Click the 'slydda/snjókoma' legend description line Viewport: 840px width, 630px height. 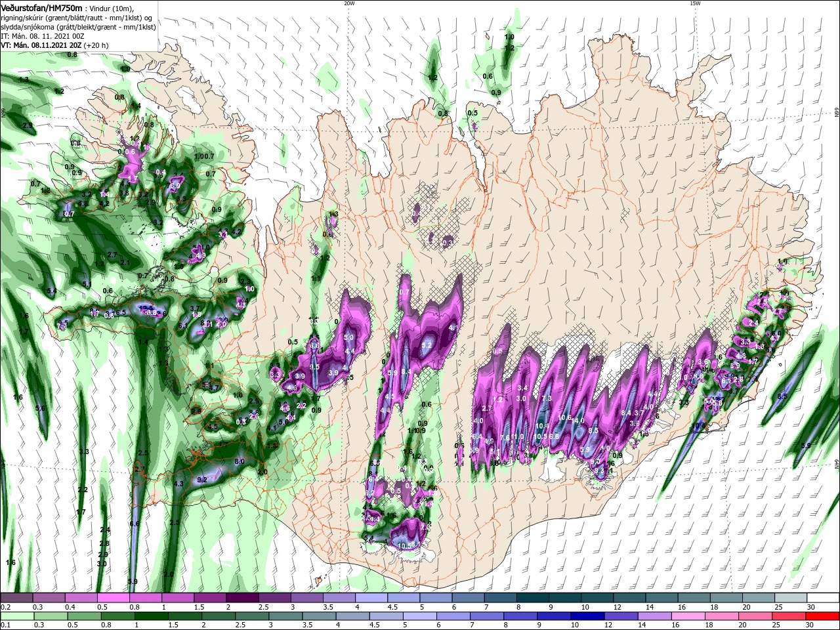click(77, 27)
